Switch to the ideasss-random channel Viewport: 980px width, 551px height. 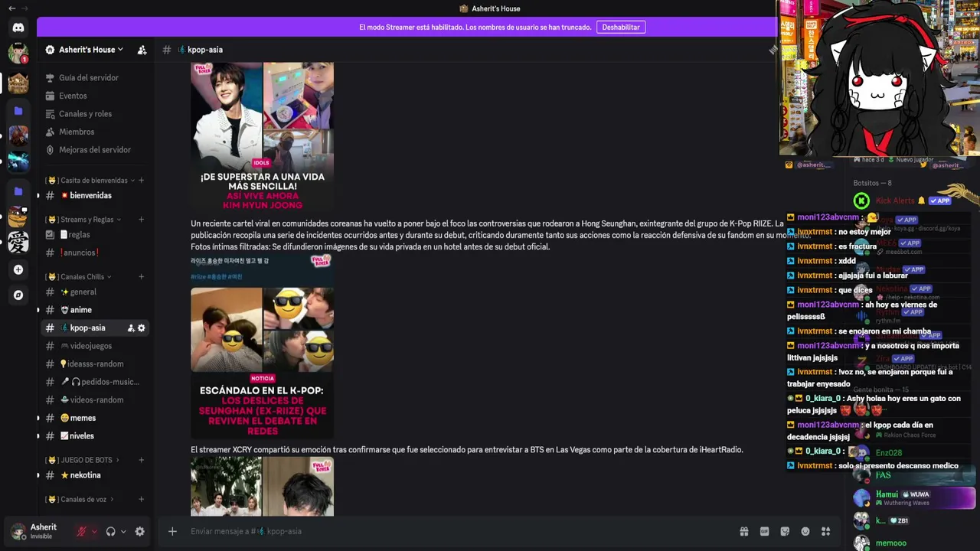[x=95, y=364]
